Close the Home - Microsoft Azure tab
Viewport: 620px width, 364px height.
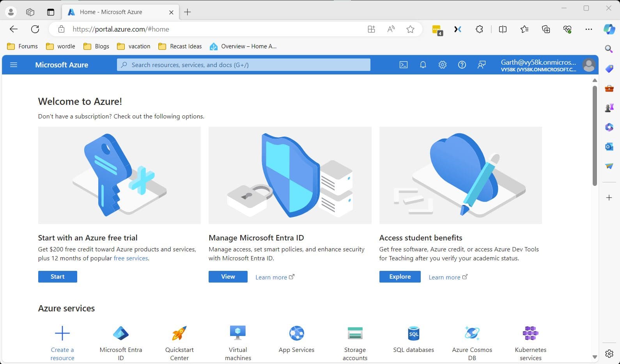(x=171, y=12)
